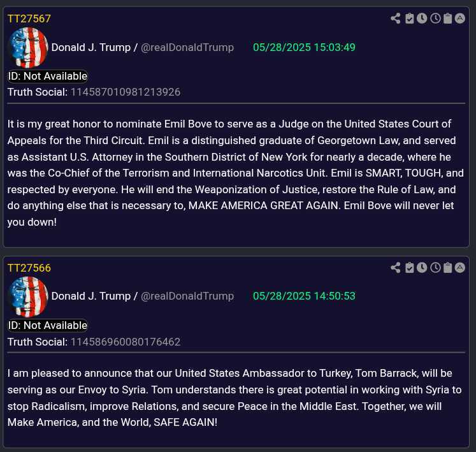Collapse post TT27566 using the up-arrow circle

pos(460,268)
